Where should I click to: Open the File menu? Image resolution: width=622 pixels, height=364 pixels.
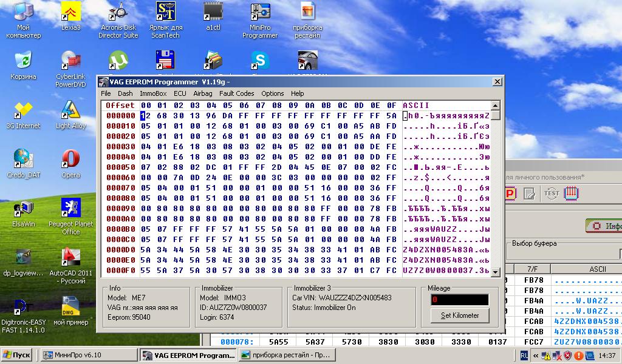[x=106, y=93]
